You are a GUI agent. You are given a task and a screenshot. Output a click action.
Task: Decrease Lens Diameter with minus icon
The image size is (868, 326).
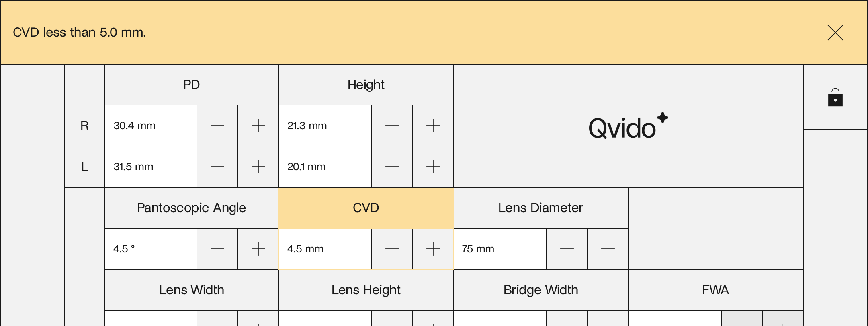click(567, 249)
